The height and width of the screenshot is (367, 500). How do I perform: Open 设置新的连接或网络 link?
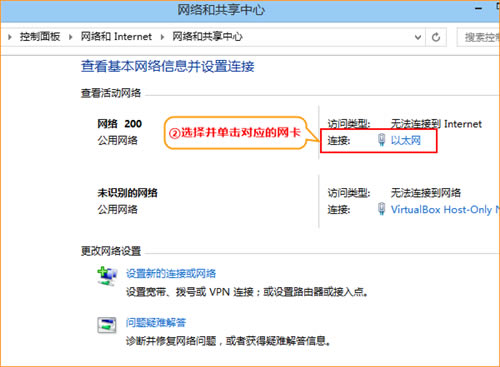click(171, 274)
